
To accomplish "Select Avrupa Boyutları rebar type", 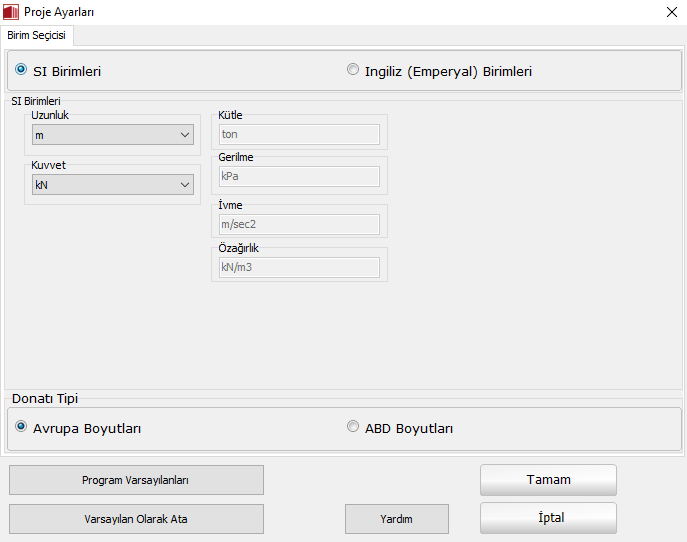I will point(21,427).
